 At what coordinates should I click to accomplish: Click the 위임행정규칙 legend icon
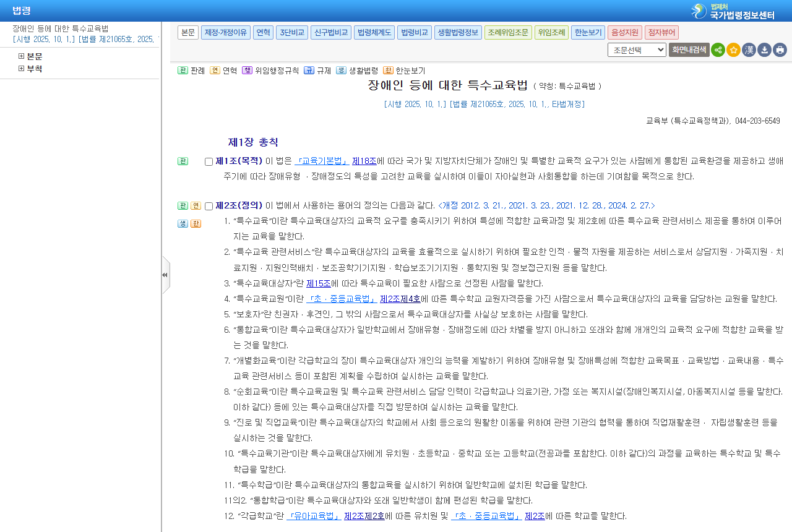pyautogui.click(x=247, y=71)
